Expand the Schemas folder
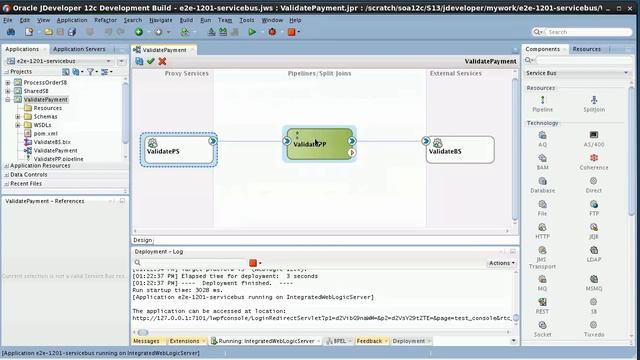640x360 pixels. pyautogui.click(x=18, y=116)
